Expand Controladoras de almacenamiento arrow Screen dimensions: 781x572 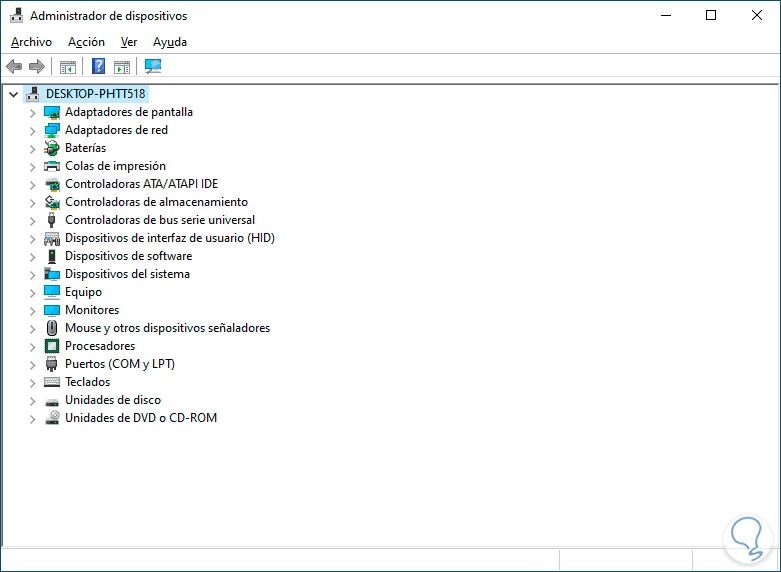tap(32, 203)
